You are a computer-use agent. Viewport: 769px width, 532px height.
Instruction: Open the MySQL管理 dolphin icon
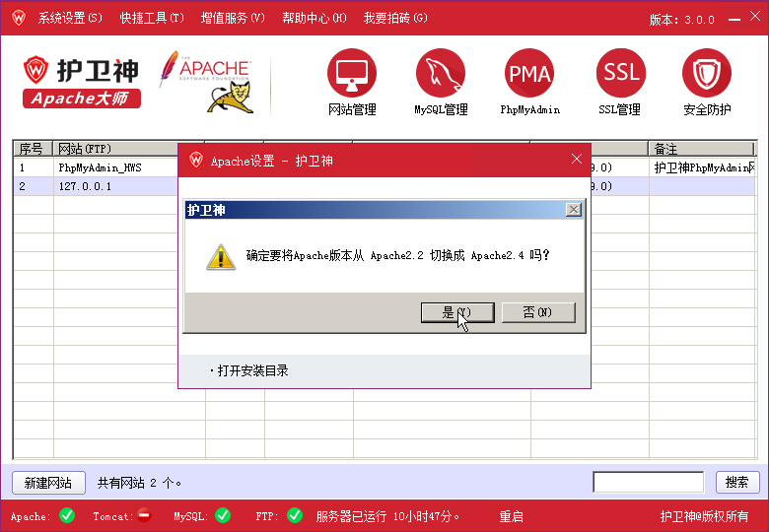441,73
